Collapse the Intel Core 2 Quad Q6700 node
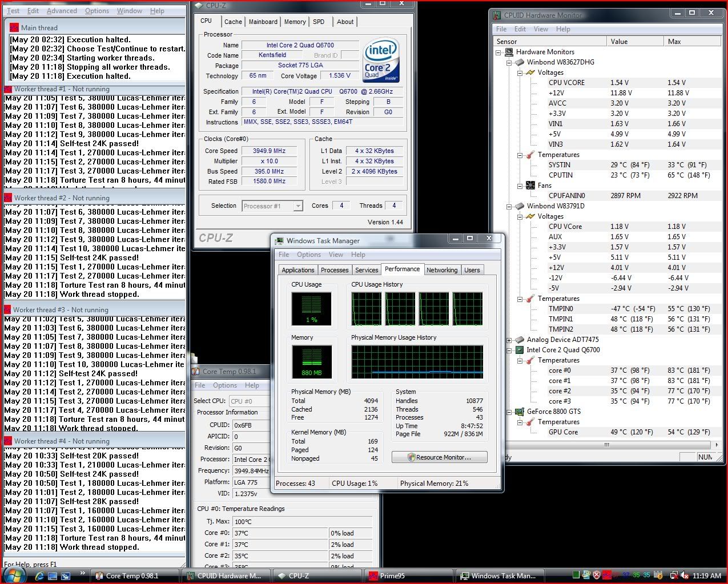The height and width of the screenshot is (584, 728). (509, 350)
